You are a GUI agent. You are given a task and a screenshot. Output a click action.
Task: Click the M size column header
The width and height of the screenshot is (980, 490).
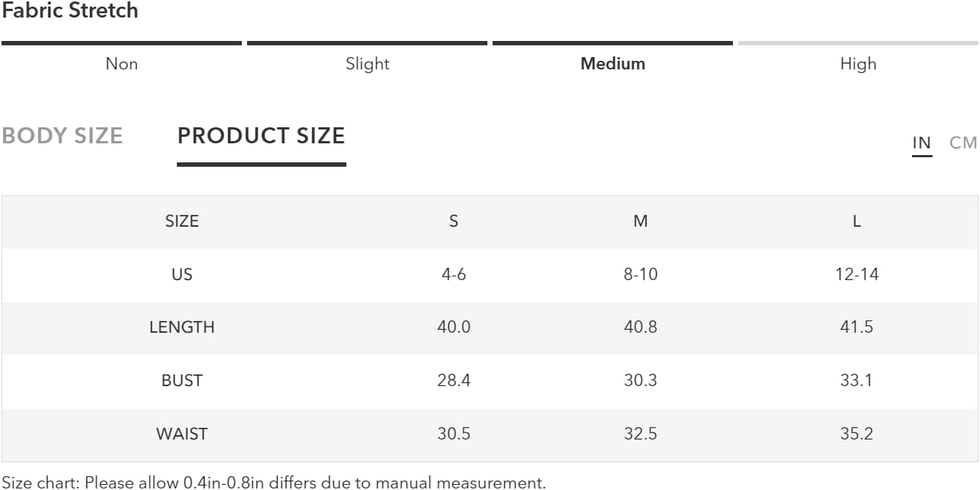(x=640, y=221)
